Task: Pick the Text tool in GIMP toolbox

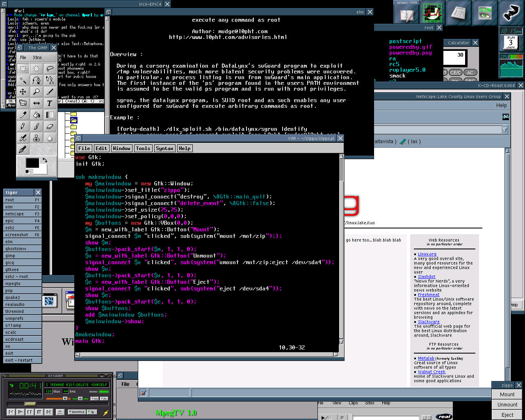Action: 50,103
